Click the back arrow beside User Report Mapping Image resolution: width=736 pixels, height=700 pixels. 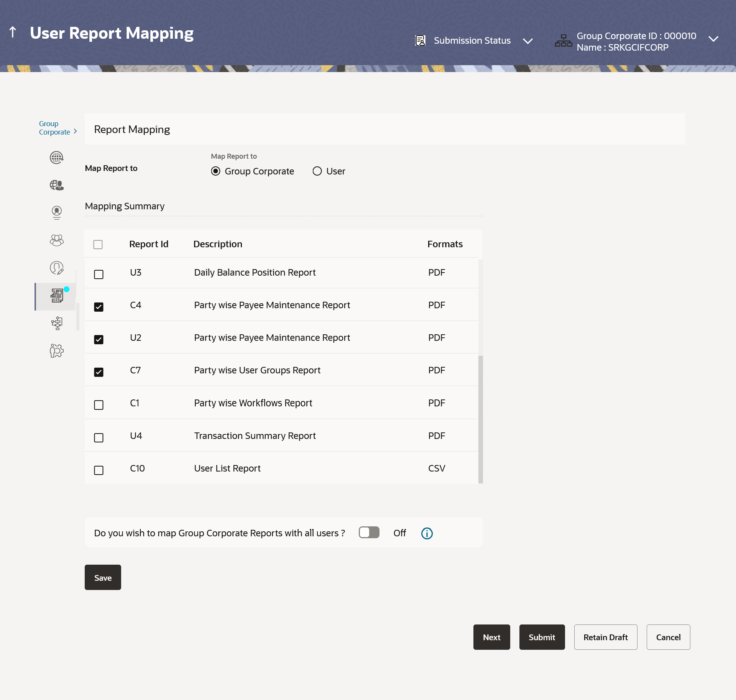click(x=13, y=32)
